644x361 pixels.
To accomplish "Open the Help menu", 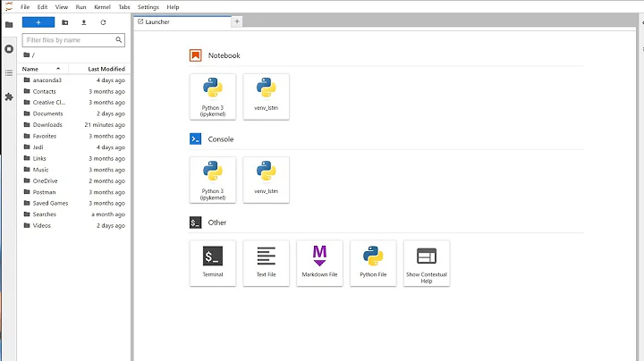I will pyautogui.click(x=173, y=7).
